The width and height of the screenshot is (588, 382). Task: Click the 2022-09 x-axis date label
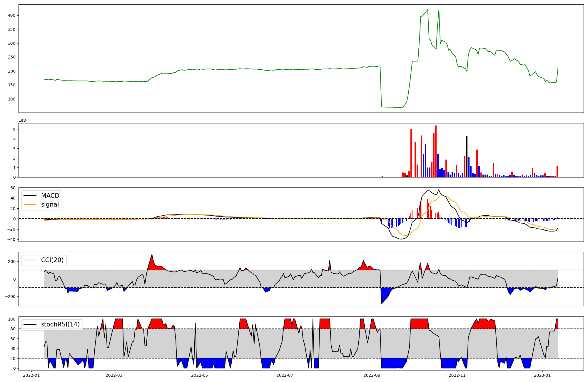click(x=372, y=375)
